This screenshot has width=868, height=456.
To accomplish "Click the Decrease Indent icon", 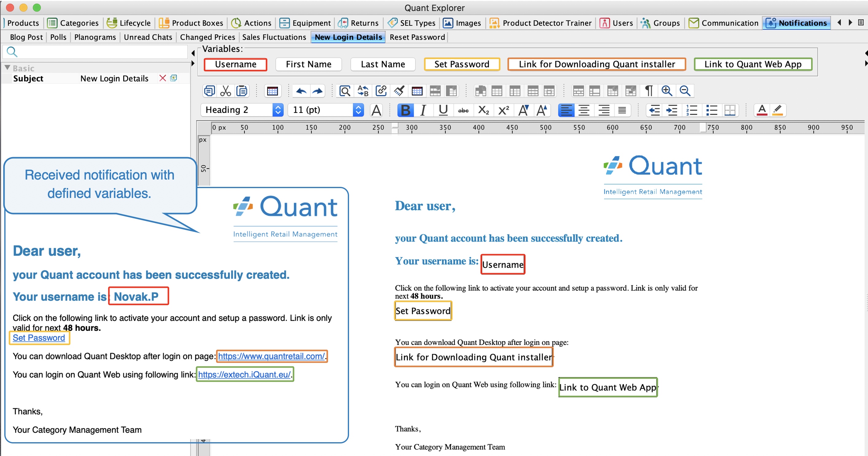I will click(654, 110).
